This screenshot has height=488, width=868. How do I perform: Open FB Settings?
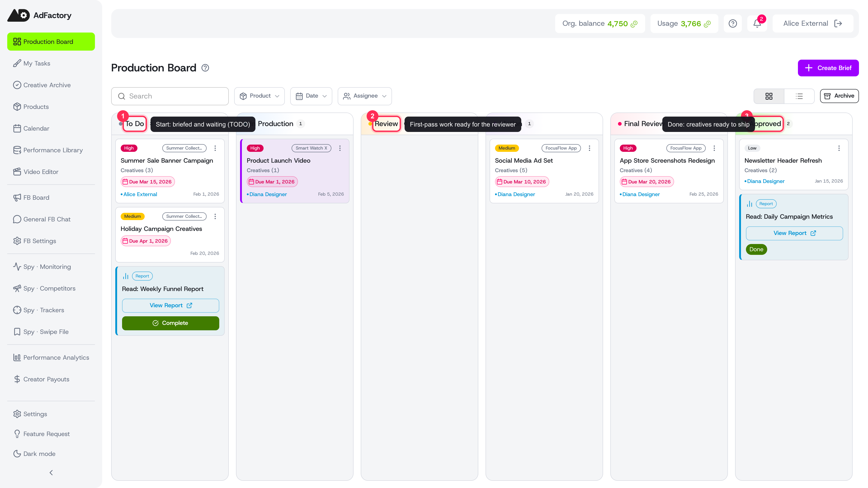[x=51, y=241]
